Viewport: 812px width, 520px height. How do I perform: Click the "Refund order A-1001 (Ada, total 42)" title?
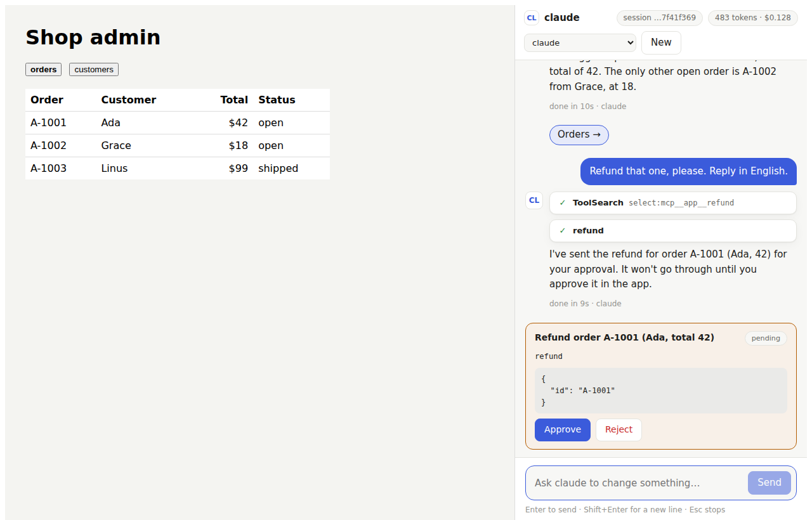pos(624,338)
